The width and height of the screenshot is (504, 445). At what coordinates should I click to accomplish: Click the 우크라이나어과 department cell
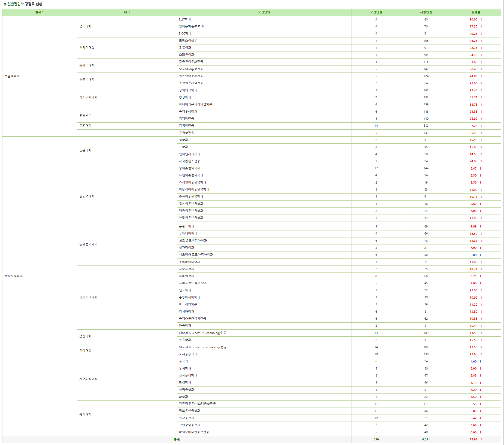pos(264,262)
